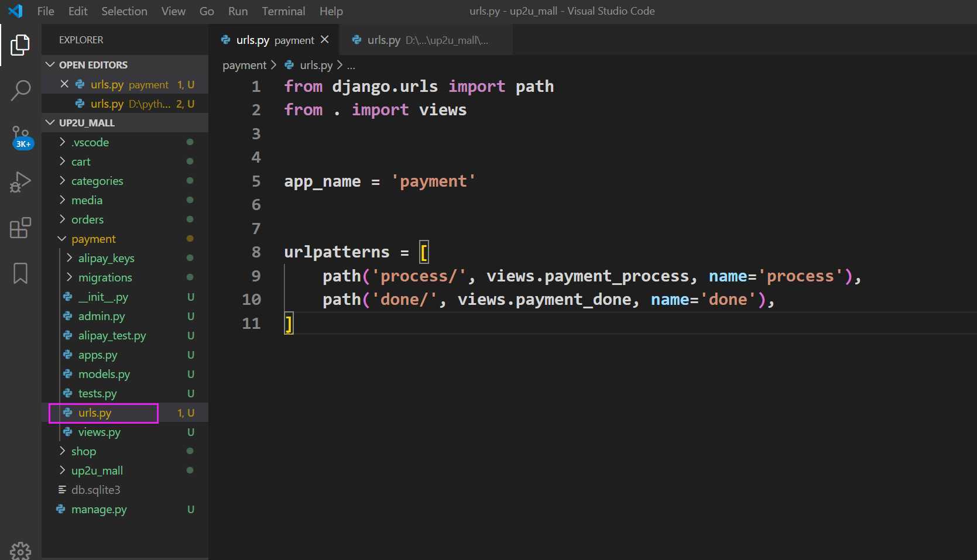
Task: Click Python file icon of tests.py
Action: (x=68, y=393)
